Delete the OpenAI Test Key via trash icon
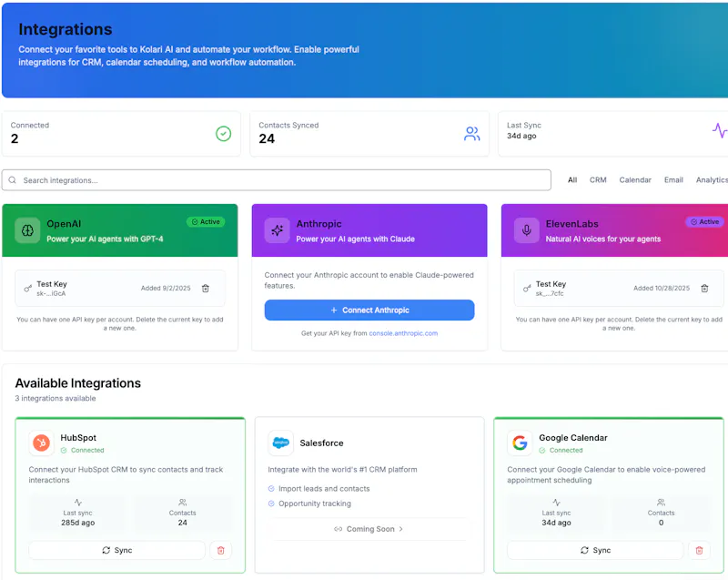Image resolution: width=728 pixels, height=580 pixels. point(206,289)
